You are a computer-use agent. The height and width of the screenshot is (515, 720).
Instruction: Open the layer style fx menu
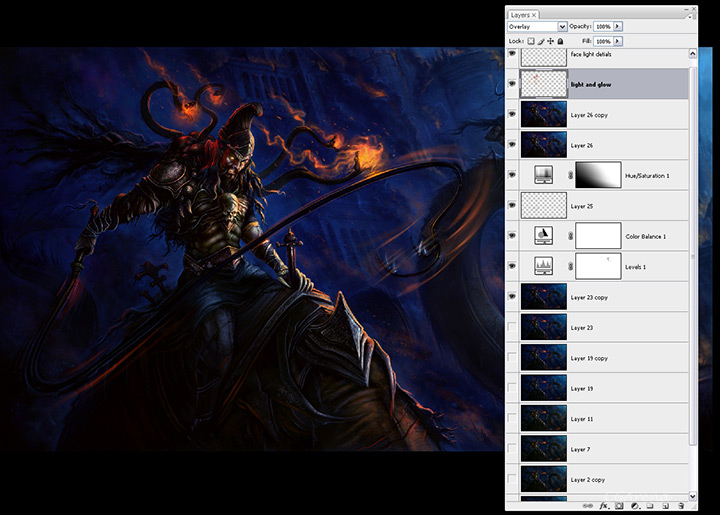pyautogui.click(x=604, y=506)
